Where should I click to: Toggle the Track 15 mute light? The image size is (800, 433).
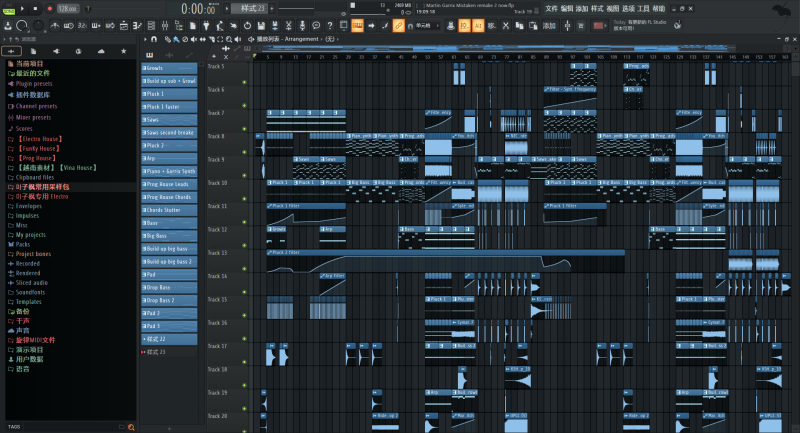pyautogui.click(x=244, y=315)
